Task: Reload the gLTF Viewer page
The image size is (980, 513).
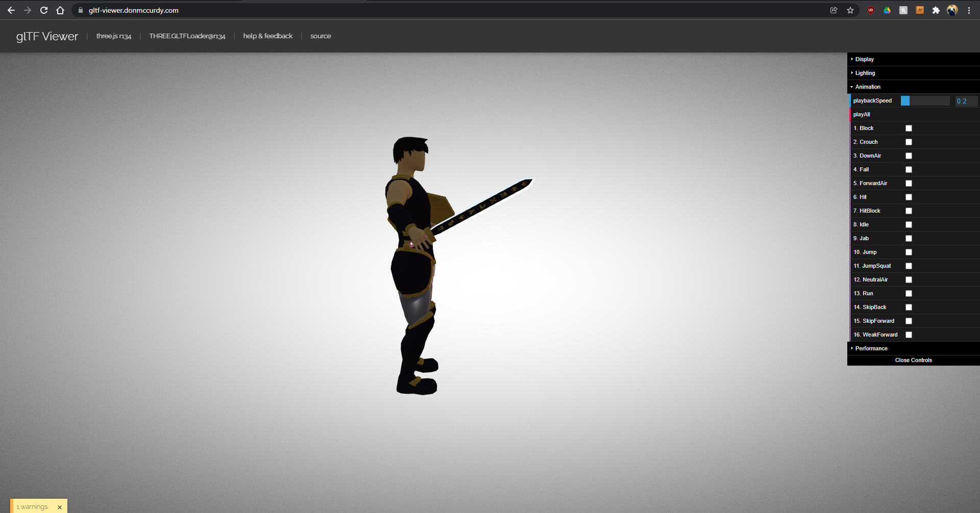Action: click(x=44, y=10)
